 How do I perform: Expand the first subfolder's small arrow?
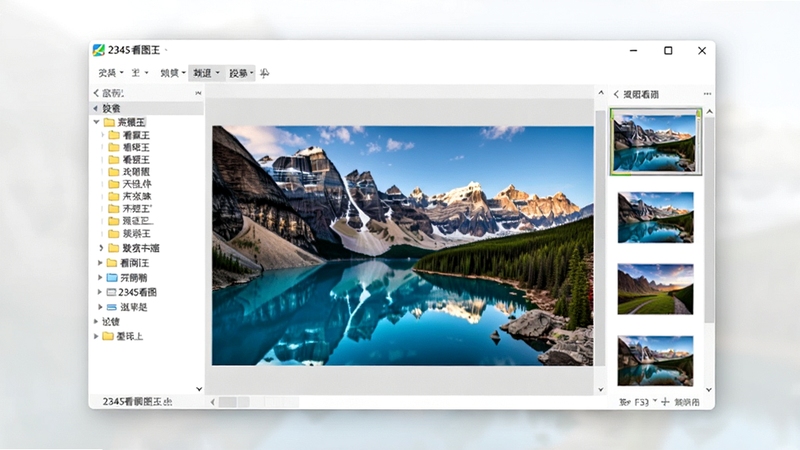point(103,135)
